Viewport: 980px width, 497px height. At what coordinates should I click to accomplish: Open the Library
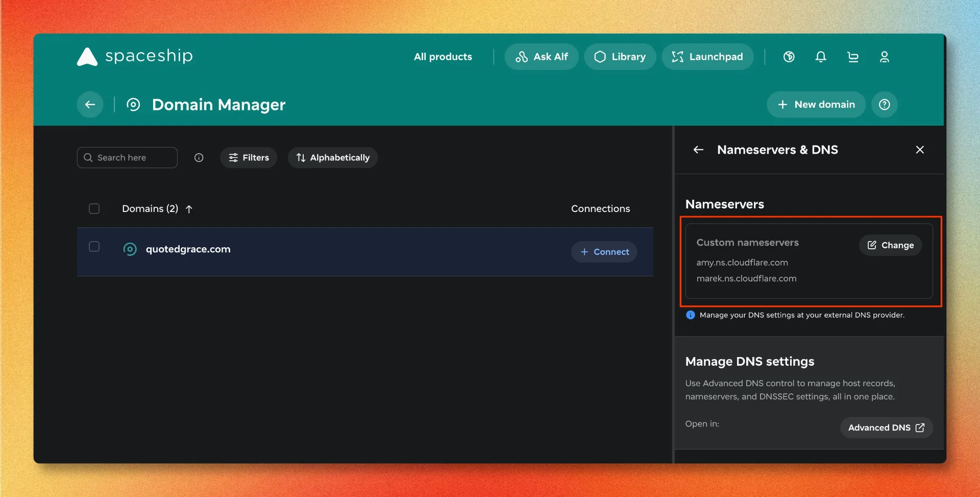pos(620,57)
